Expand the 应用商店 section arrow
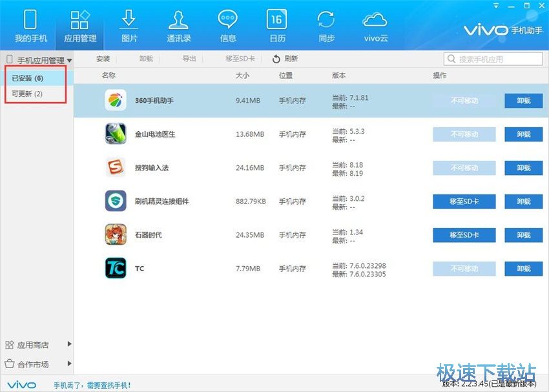Screen dimensions: 549x392 69,344
